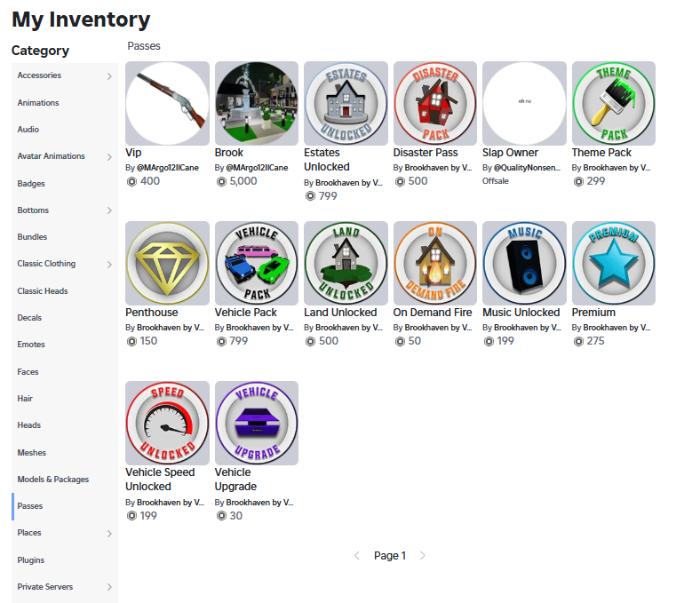This screenshot has height=603, width=700.
Task: Select the Emotes category
Action: point(65,345)
